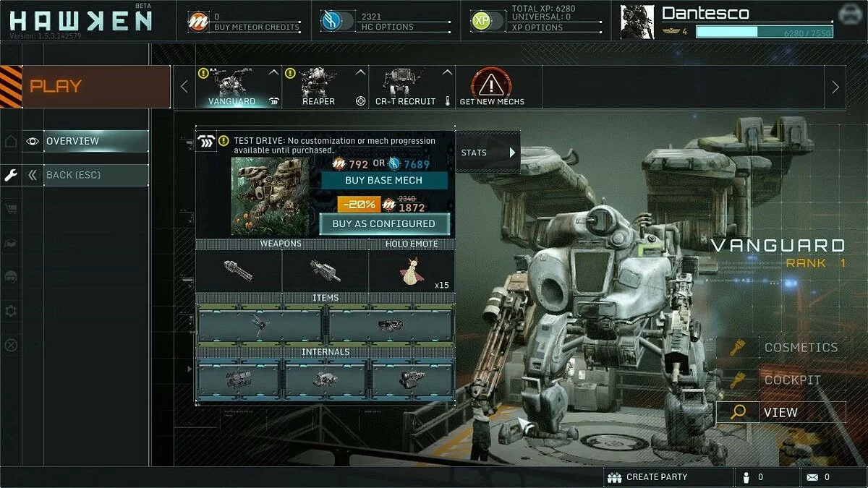Open XP Options
This screenshot has width=868, height=488.
pos(536,27)
